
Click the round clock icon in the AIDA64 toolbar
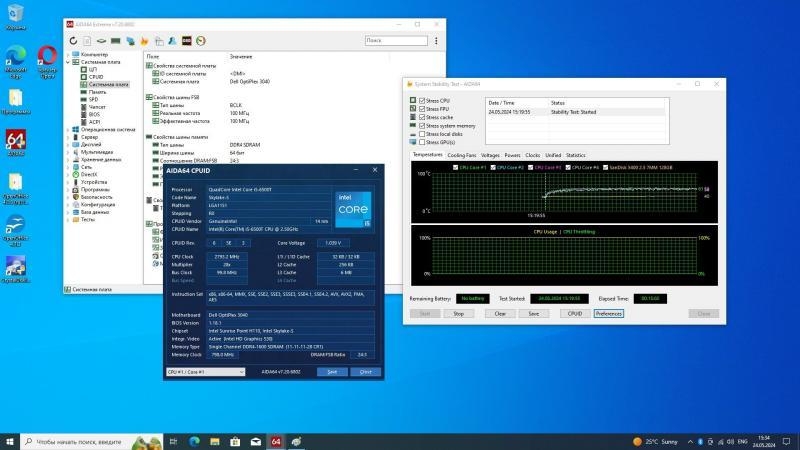click(x=201, y=41)
